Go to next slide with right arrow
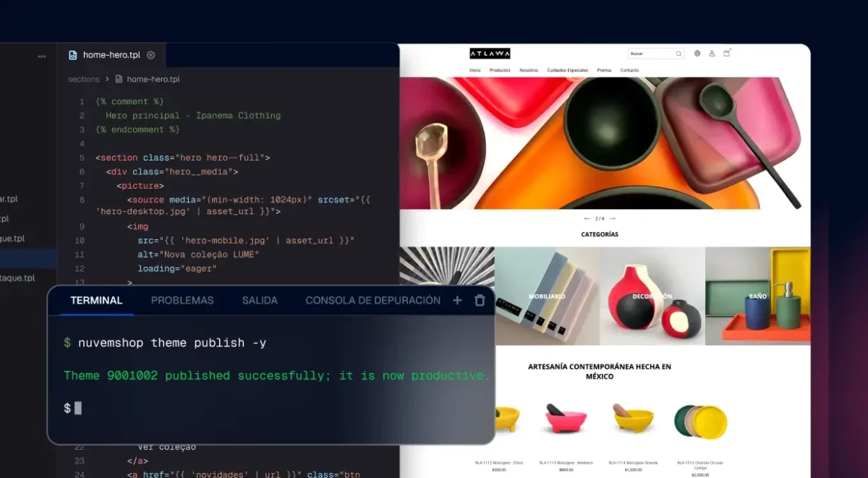868x478 pixels. (x=613, y=218)
